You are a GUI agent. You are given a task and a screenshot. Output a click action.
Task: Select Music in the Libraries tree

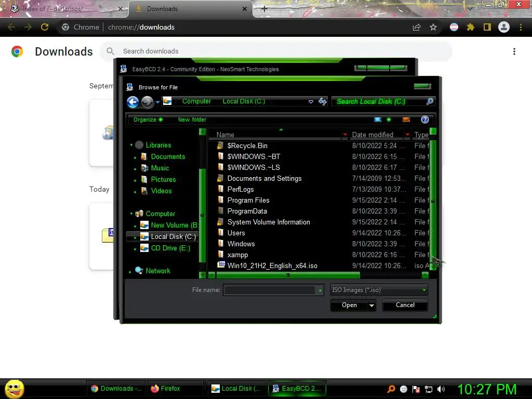(160, 168)
